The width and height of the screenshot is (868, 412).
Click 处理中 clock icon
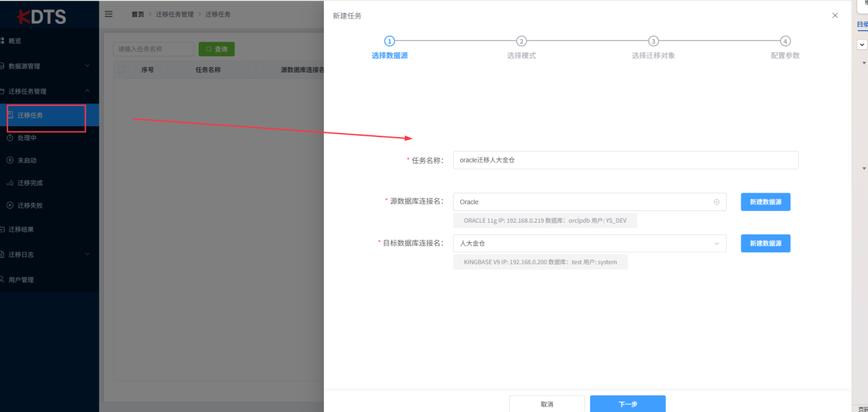point(10,138)
